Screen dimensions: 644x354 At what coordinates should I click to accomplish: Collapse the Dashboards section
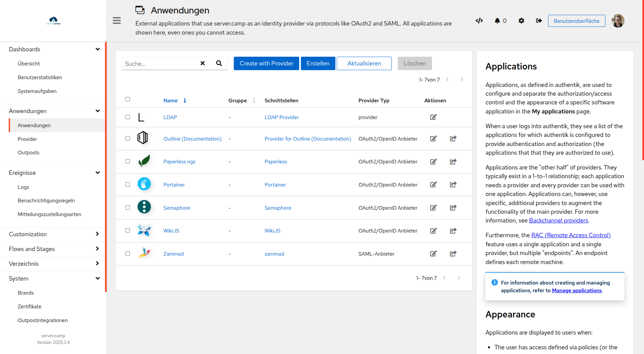pyautogui.click(x=53, y=49)
